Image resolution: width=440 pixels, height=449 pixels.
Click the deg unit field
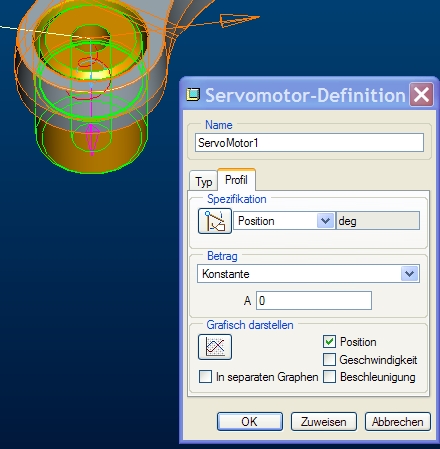click(x=378, y=221)
